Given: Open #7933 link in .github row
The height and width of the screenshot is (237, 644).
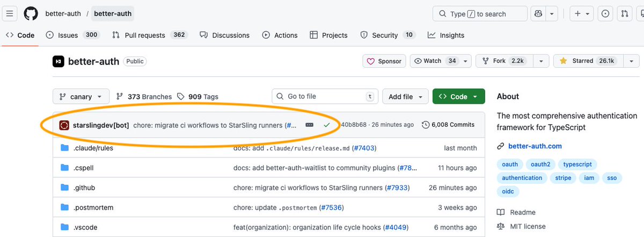Looking at the screenshot, I should 398,188.
